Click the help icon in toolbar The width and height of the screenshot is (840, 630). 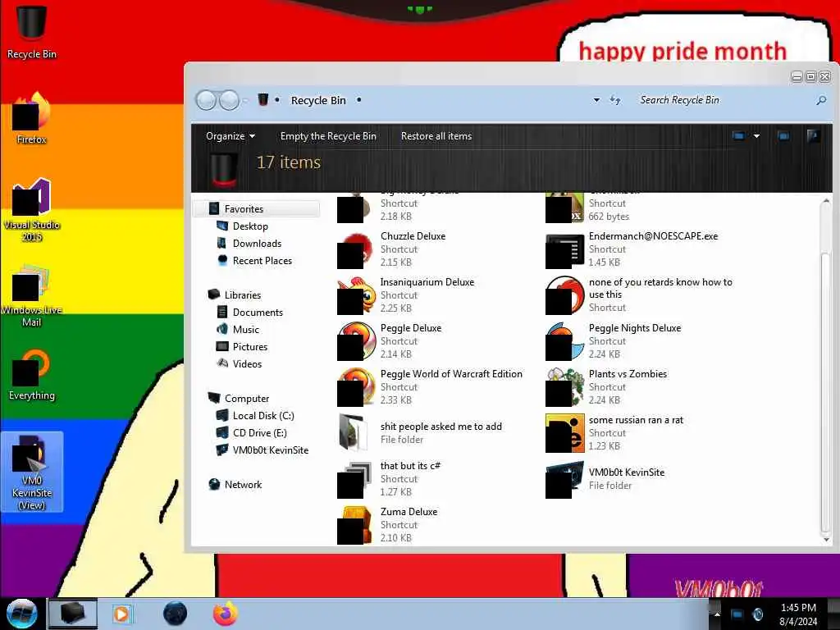click(x=813, y=136)
